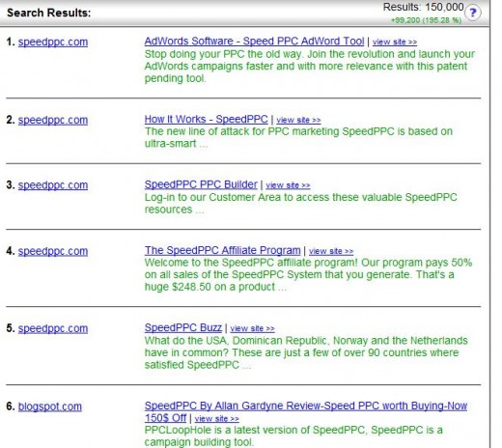
Task: Click description 'Log-in to our Customer Area'
Action: point(301,204)
